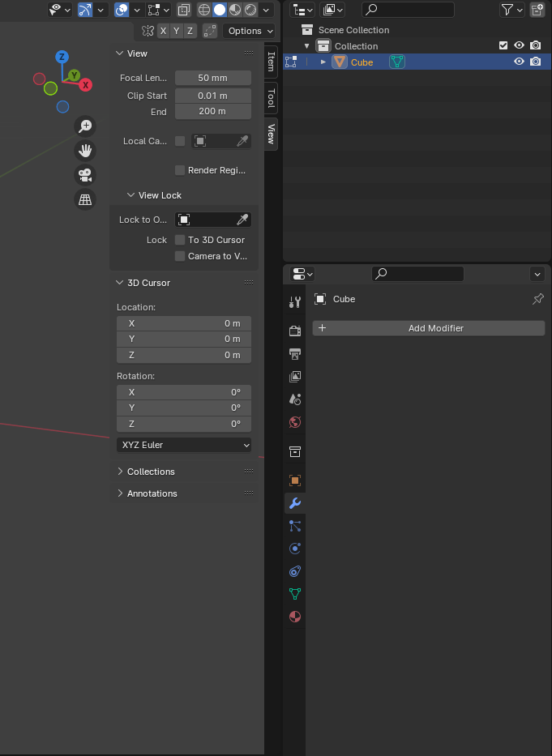This screenshot has width=552, height=756.
Task: Open the Render properties tab icon
Action: pyautogui.click(x=295, y=331)
